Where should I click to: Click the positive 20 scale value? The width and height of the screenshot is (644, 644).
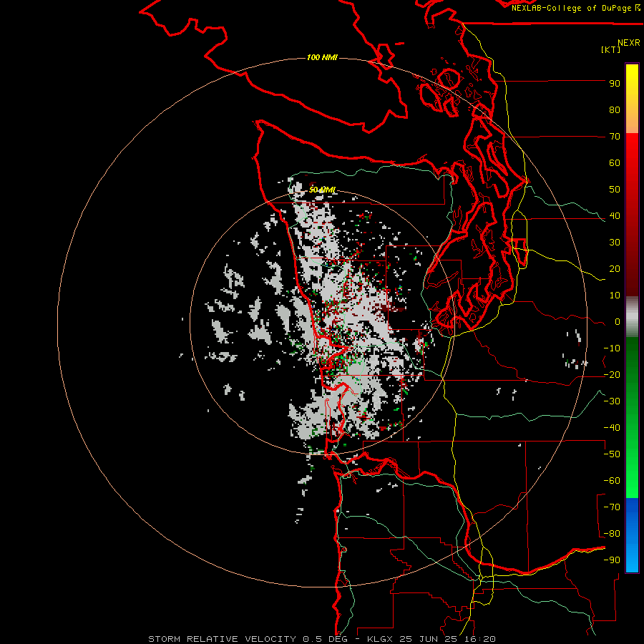coord(615,269)
